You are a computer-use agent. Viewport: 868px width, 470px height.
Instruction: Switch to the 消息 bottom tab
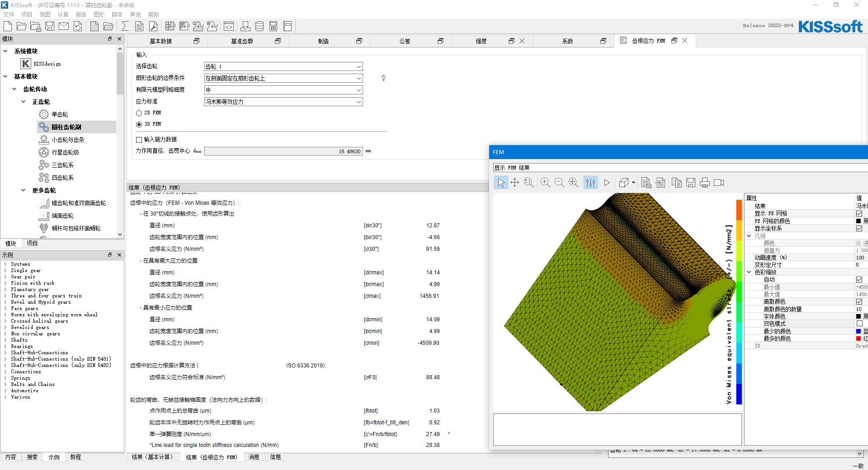[254, 457]
